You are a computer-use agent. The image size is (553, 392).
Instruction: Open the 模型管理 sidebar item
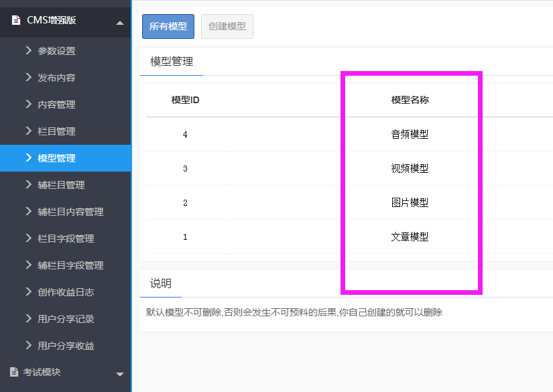[57, 158]
